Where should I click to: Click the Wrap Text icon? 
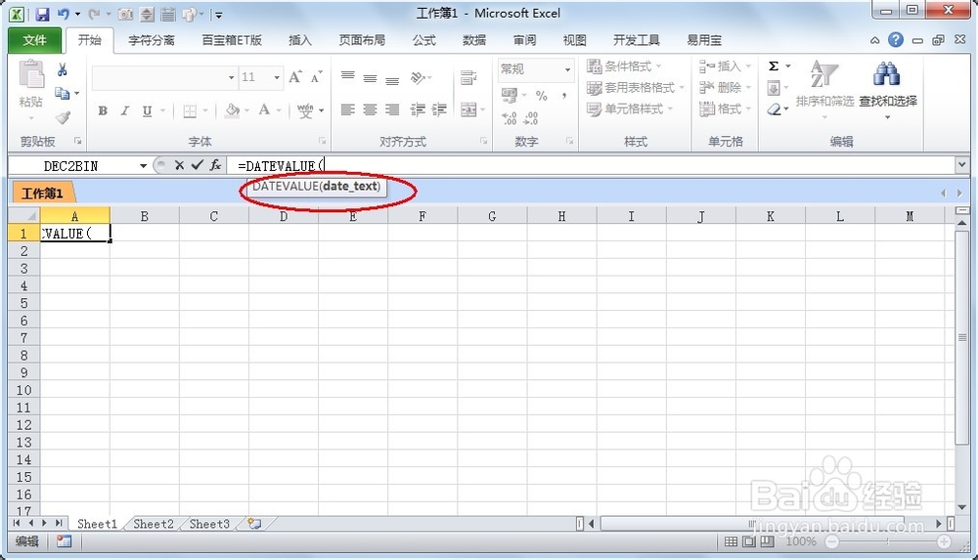[x=467, y=77]
